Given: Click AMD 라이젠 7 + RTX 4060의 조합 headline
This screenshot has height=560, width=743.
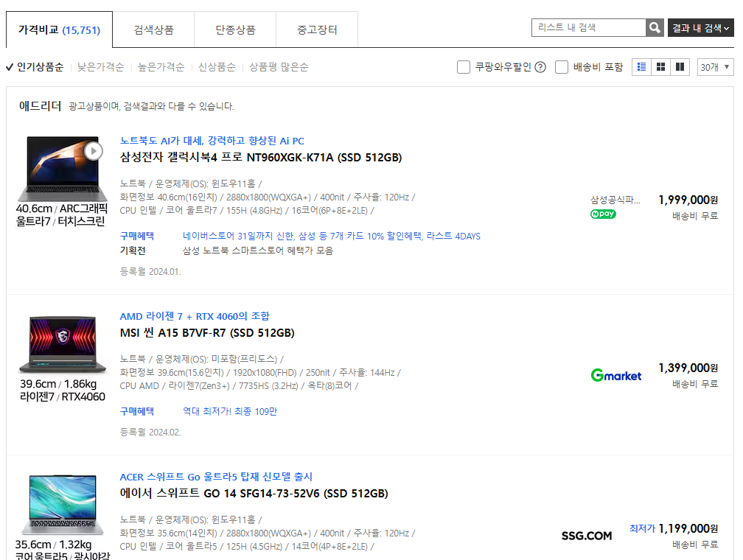Looking at the screenshot, I should 195,316.
